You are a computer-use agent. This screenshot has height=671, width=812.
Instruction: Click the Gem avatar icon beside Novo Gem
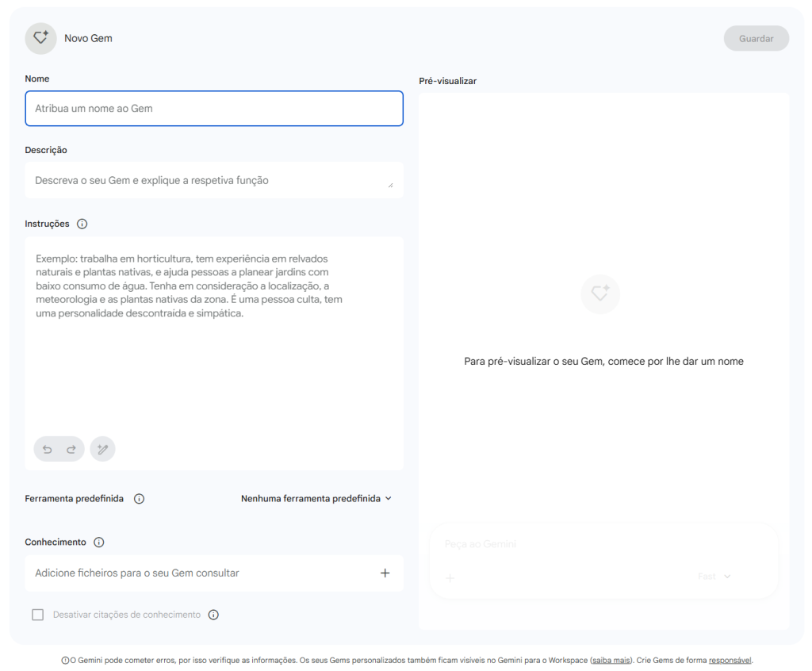(41, 38)
